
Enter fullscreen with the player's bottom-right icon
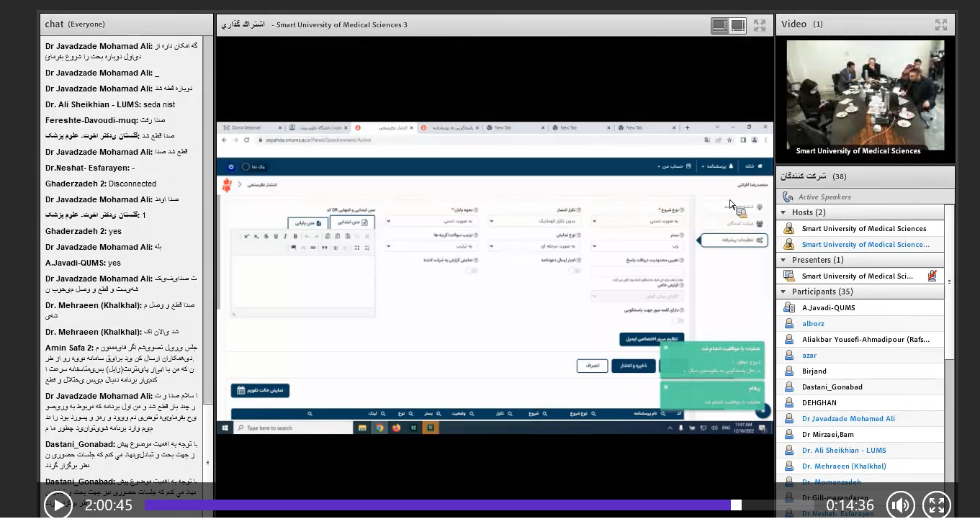pos(937,505)
